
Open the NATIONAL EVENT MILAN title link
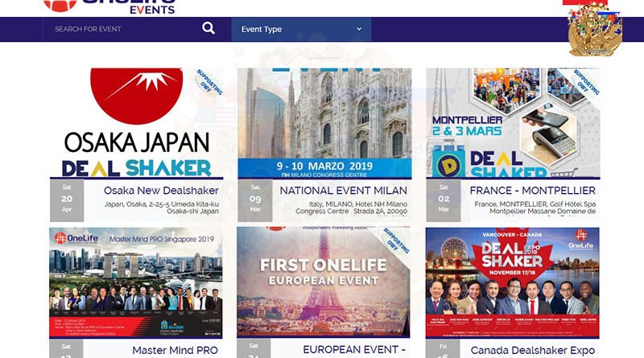(x=344, y=191)
